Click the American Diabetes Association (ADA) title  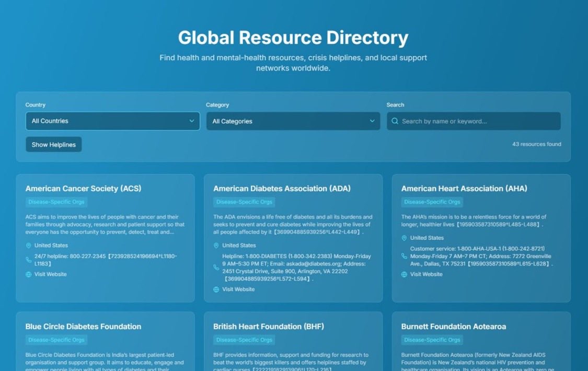(282, 189)
